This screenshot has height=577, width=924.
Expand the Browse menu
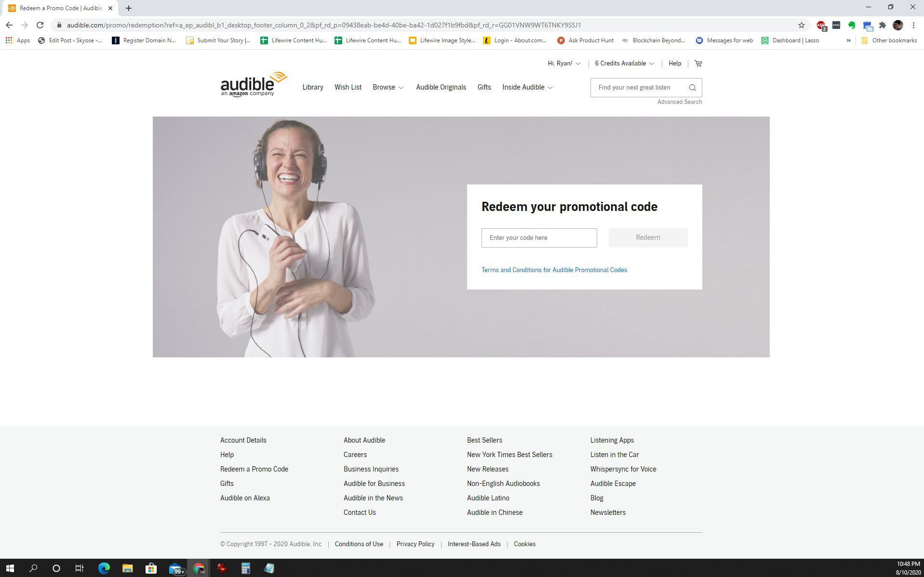pos(388,87)
